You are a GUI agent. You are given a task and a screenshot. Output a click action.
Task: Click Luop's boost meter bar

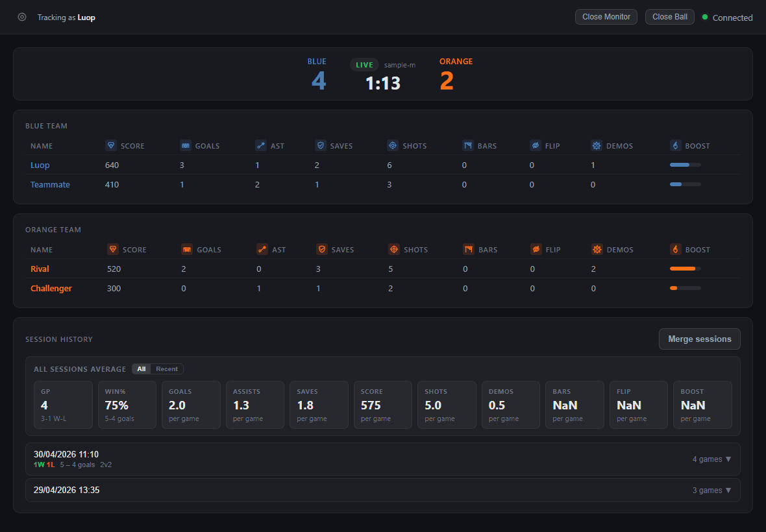coord(686,165)
